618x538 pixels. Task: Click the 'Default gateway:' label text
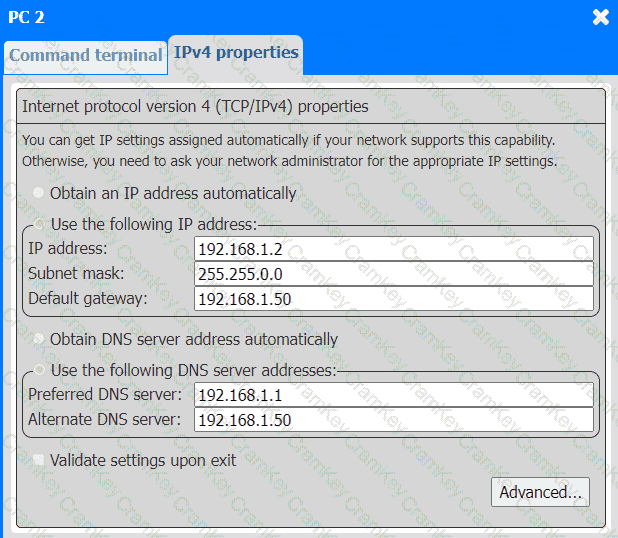point(88,298)
